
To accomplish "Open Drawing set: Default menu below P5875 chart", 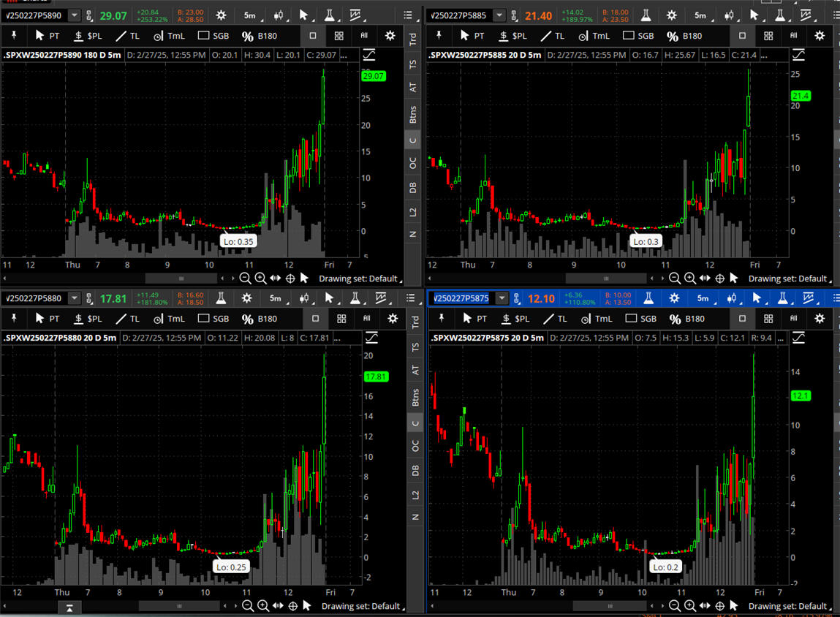I will [x=790, y=606].
